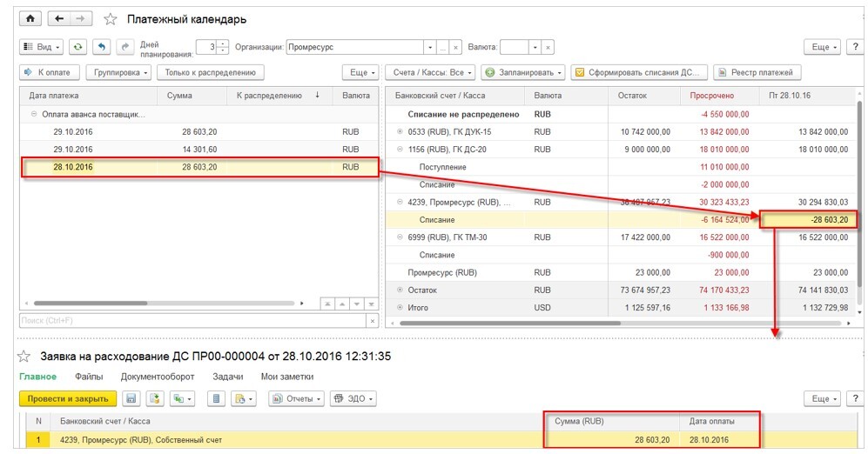Increase Дней планирования with the stepper up arrow

223,43
